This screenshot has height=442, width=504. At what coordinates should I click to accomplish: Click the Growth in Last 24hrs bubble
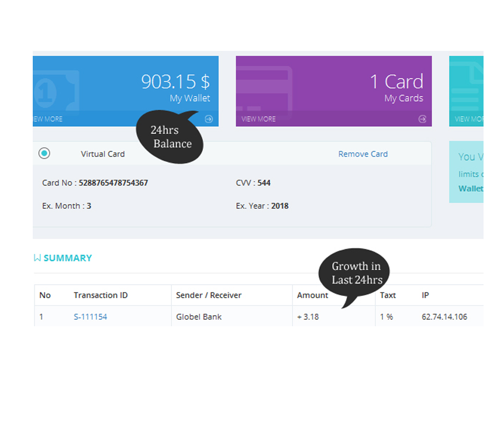pos(355,274)
